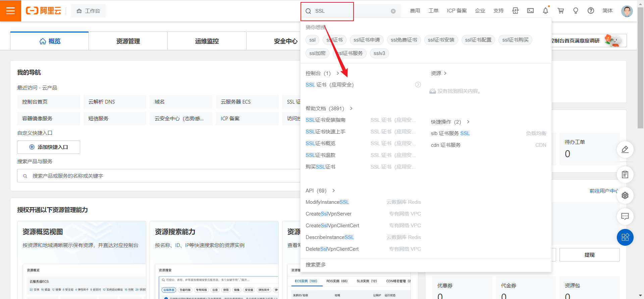Select the 'ssl证书购买' suggestion chip
This screenshot has width=644, height=299.
pos(515,40)
